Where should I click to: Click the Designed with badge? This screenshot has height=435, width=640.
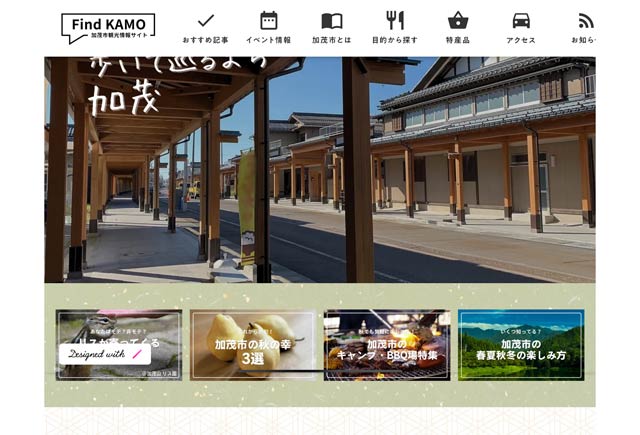pos(105,354)
